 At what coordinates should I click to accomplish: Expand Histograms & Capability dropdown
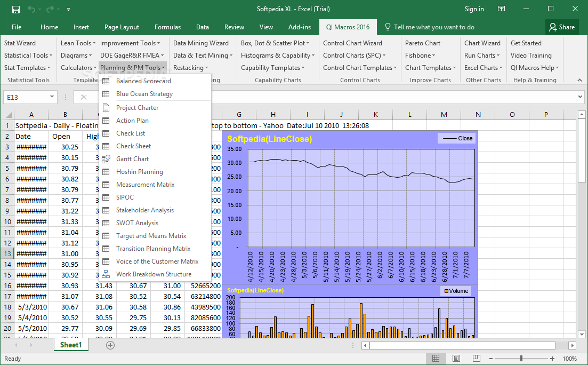(x=278, y=55)
